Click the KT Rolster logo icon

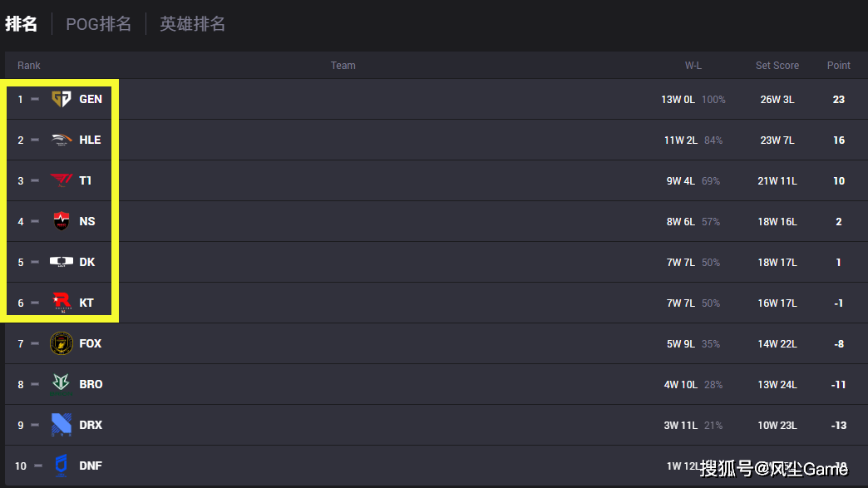[62, 303]
